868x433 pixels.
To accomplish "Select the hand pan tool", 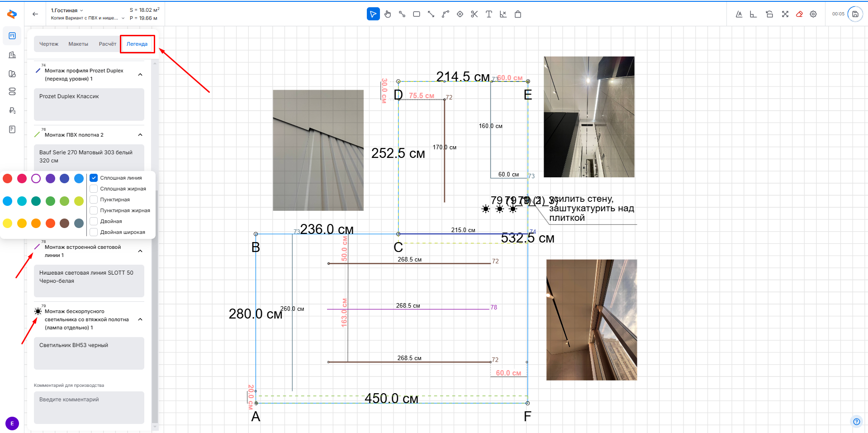I will tap(388, 14).
